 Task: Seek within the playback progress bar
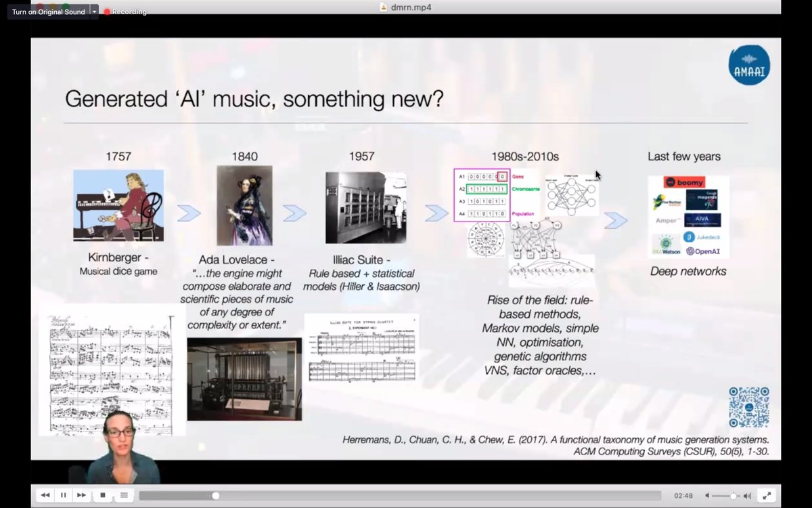click(400, 496)
